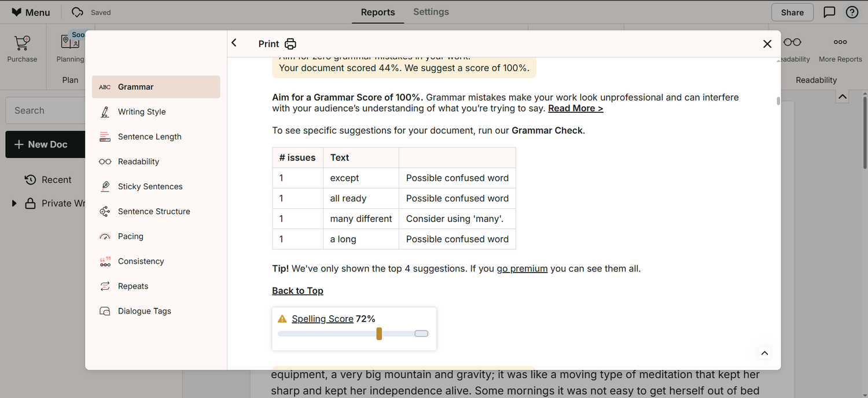
Task: Expand the Private folder tree arrow
Action: tap(14, 204)
